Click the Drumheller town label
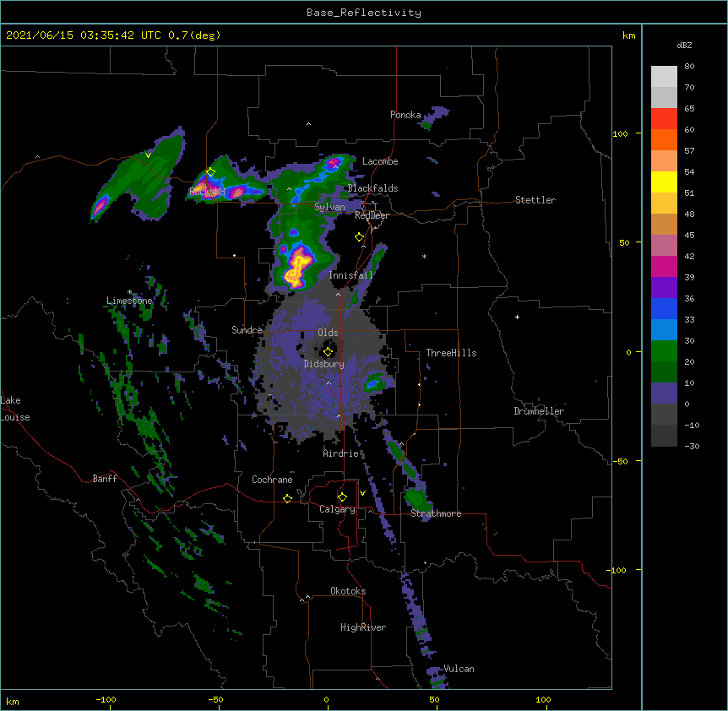 point(539,411)
